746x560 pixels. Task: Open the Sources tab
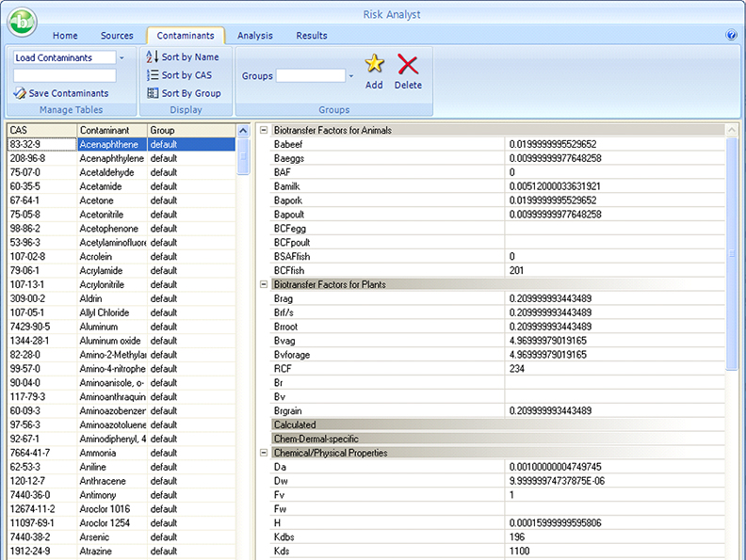[117, 36]
